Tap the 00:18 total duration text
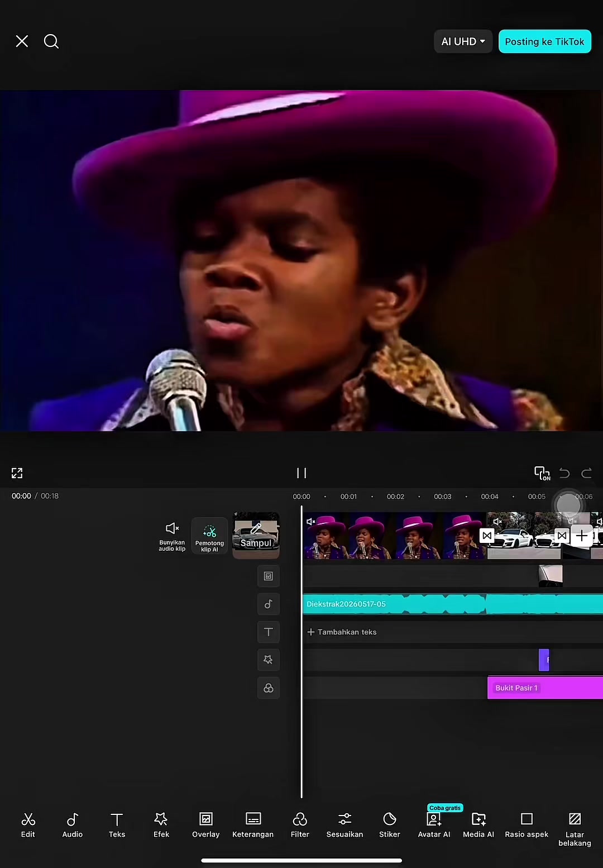Image resolution: width=603 pixels, height=868 pixels. click(x=50, y=496)
